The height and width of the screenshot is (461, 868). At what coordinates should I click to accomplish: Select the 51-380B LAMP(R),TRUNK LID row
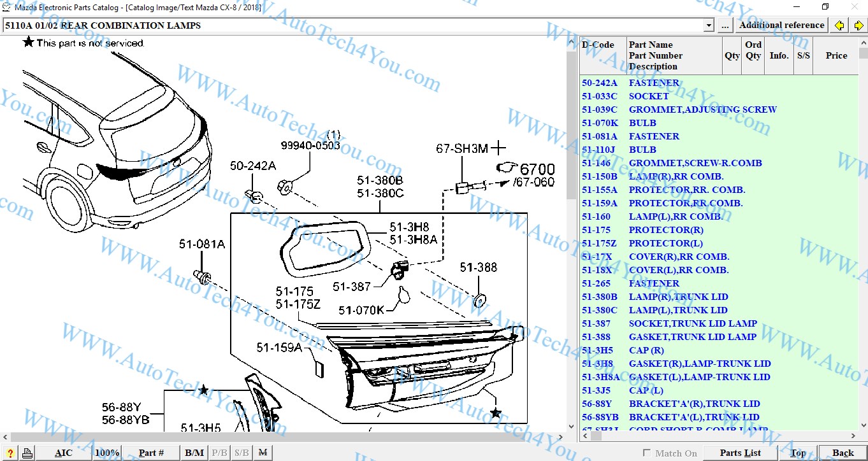pyautogui.click(x=678, y=297)
